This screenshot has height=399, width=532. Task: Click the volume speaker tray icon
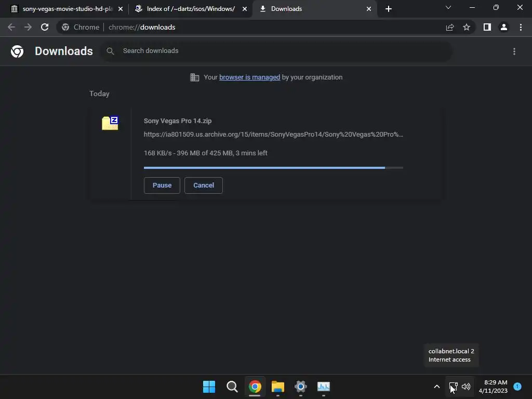pyautogui.click(x=466, y=387)
